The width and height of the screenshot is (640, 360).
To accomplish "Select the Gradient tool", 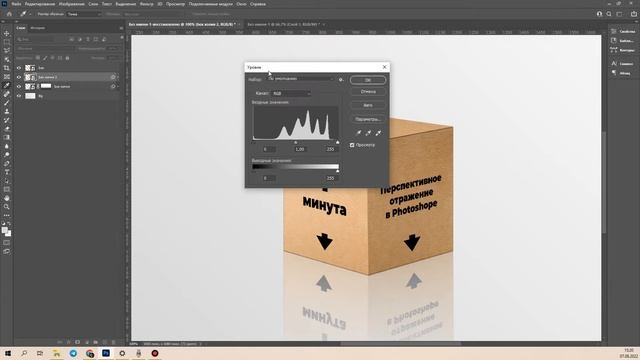I will 7,137.
